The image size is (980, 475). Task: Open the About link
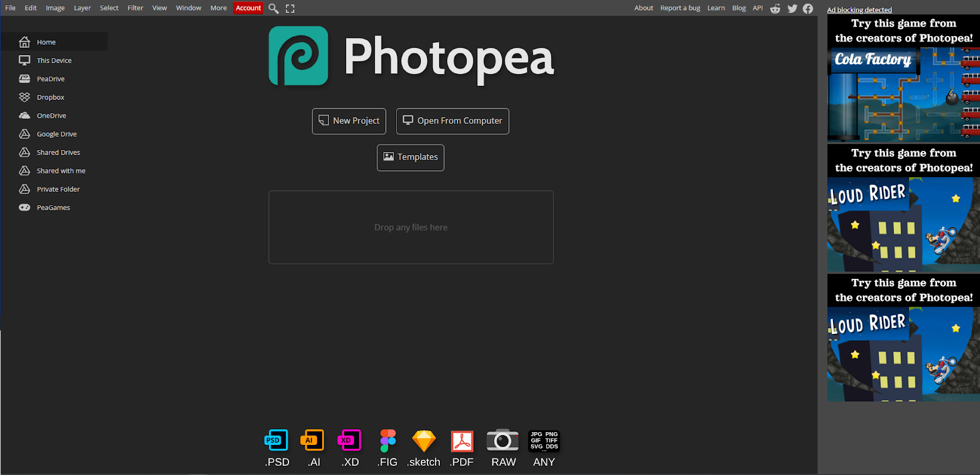tap(644, 8)
